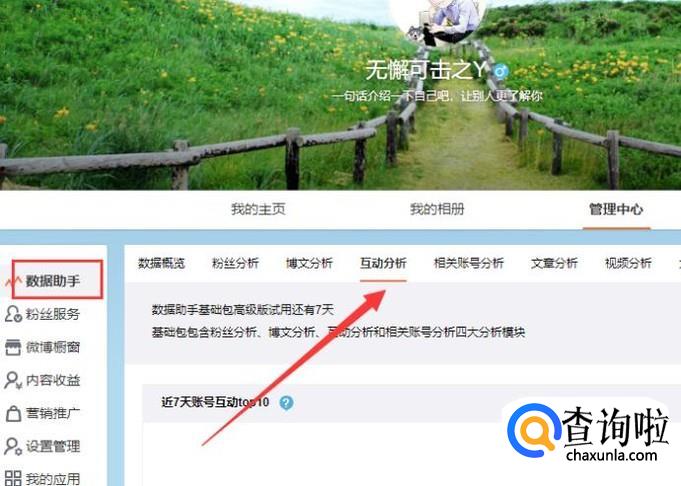The image size is (681, 486).
Task: Open the 博文分析 tab
Action: pos(309,263)
